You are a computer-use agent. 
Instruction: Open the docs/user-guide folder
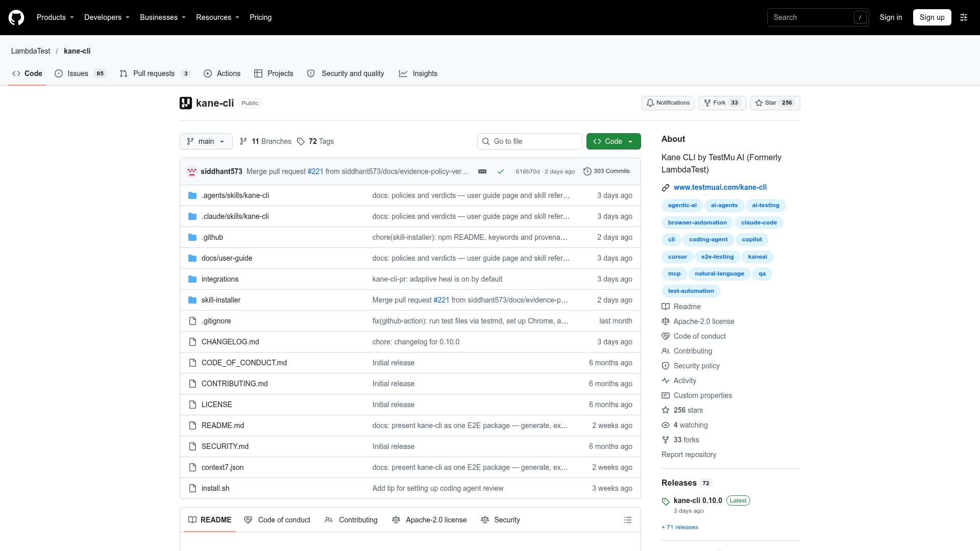[x=227, y=258]
